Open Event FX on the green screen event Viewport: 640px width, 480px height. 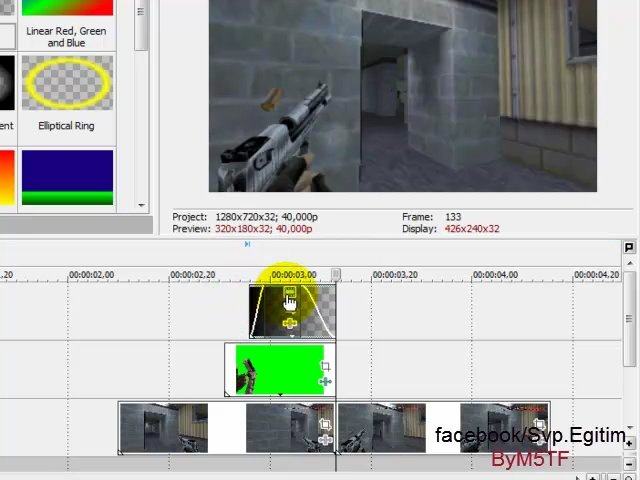(x=325, y=382)
